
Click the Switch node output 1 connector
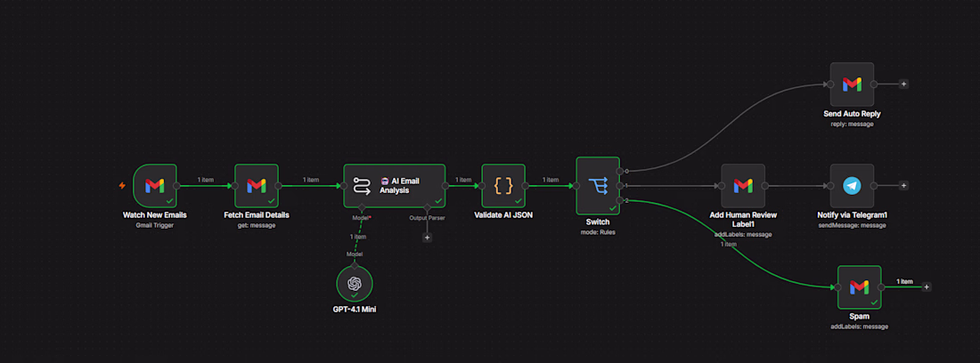pos(619,185)
